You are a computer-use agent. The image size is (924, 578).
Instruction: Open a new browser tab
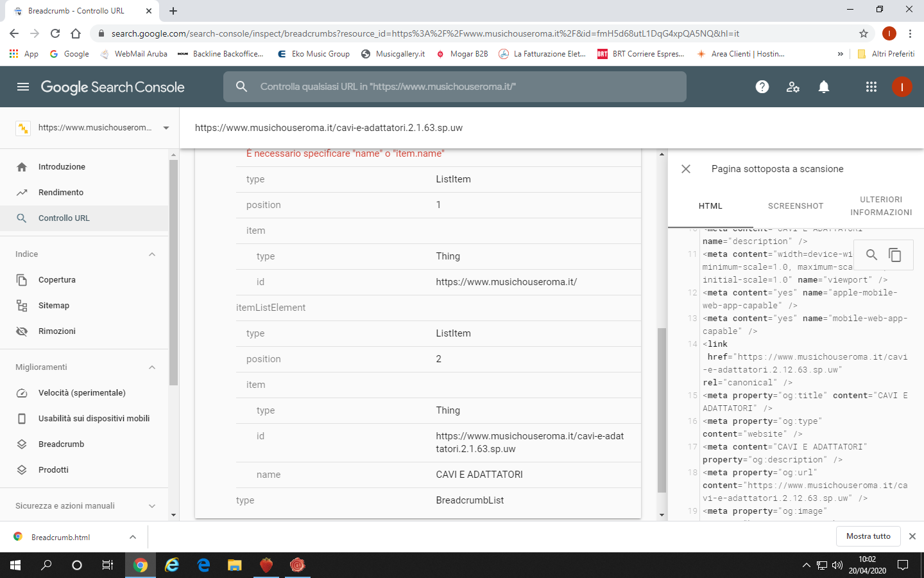click(x=173, y=11)
